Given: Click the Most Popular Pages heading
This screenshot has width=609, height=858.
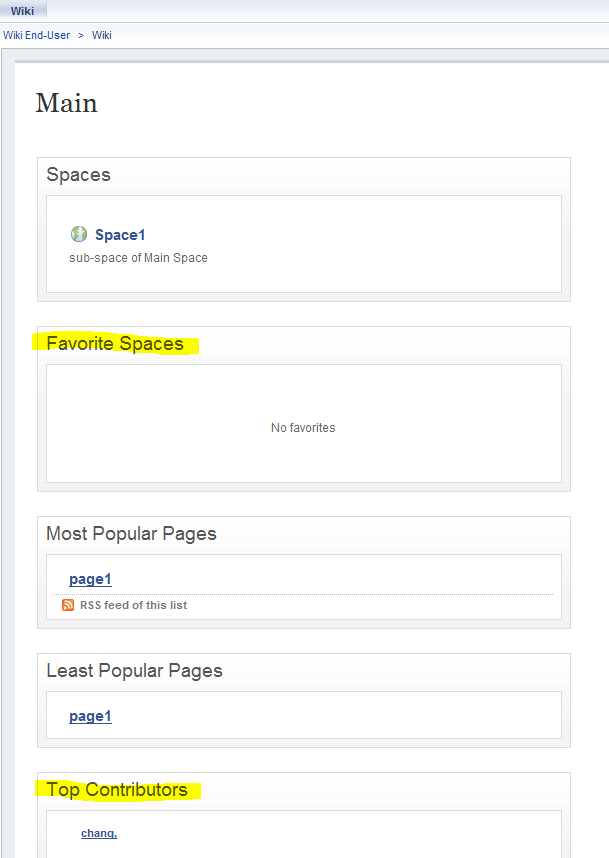Looking at the screenshot, I should click(131, 534).
